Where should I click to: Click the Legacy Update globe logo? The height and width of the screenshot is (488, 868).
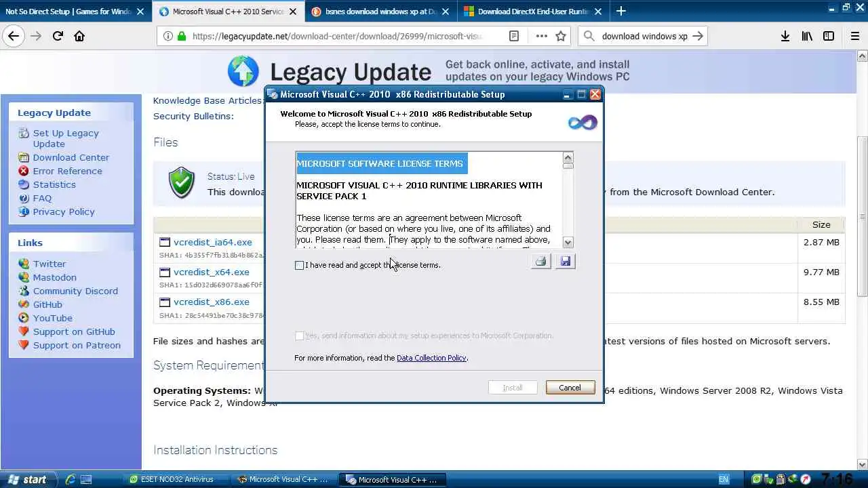[243, 71]
